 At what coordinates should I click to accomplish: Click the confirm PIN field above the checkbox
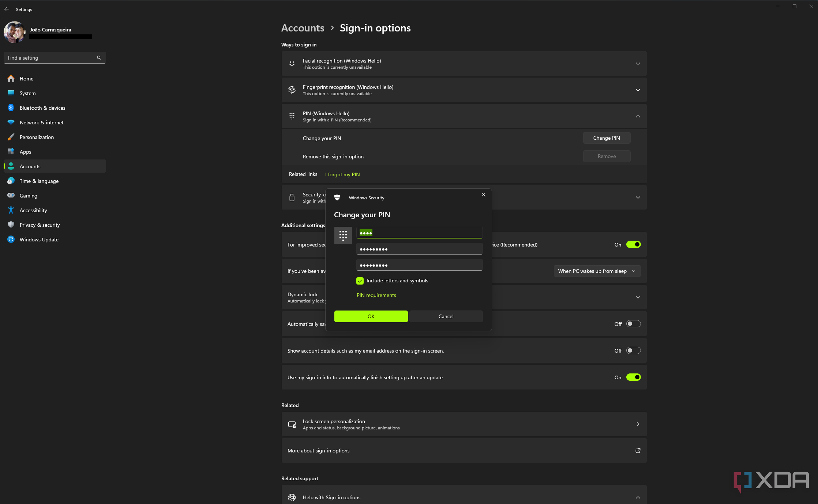pyautogui.click(x=419, y=265)
